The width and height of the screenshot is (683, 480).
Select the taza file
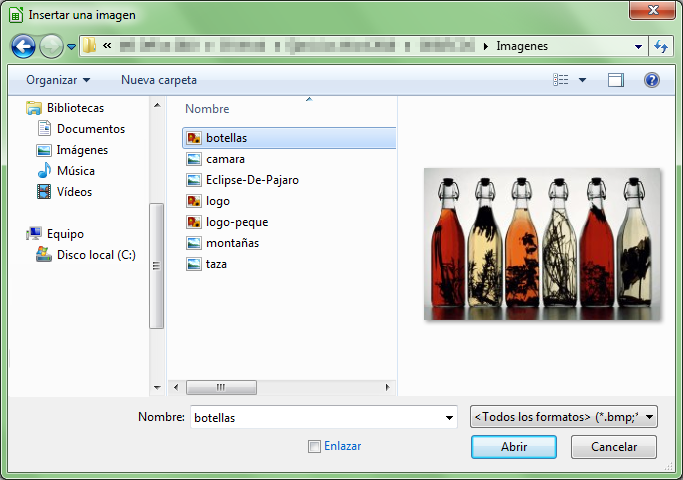216,264
